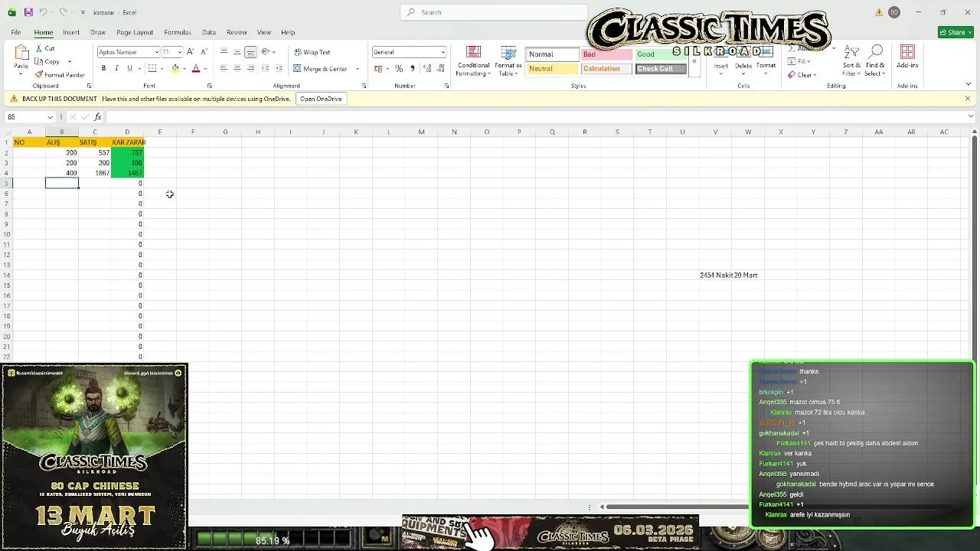Toggle italic formatting
The image size is (980, 551).
[116, 68]
